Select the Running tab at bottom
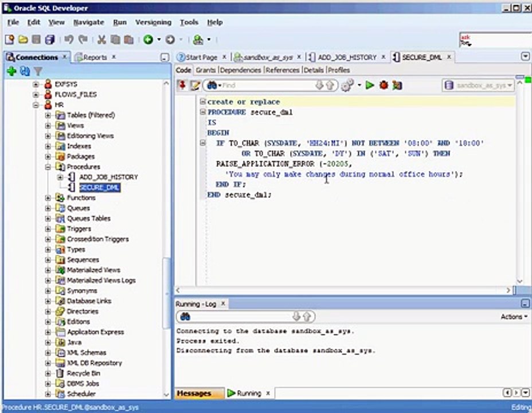The height and width of the screenshot is (413, 532). 249,393
